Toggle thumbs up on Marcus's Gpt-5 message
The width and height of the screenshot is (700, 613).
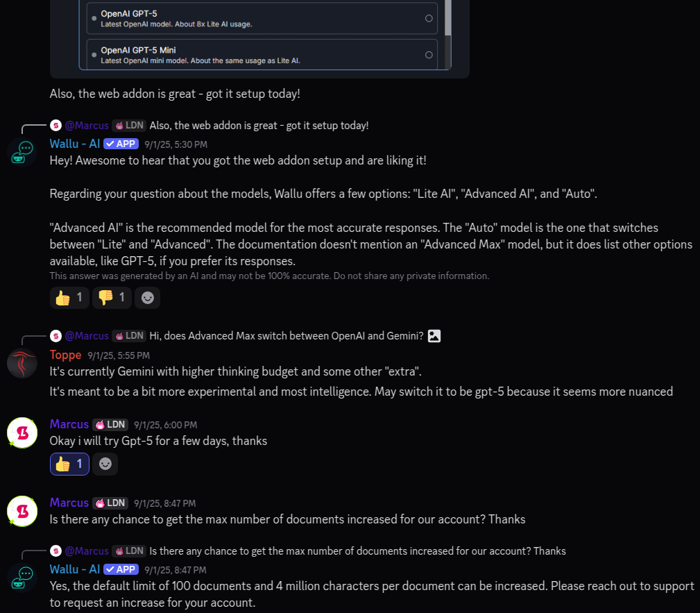click(69, 464)
